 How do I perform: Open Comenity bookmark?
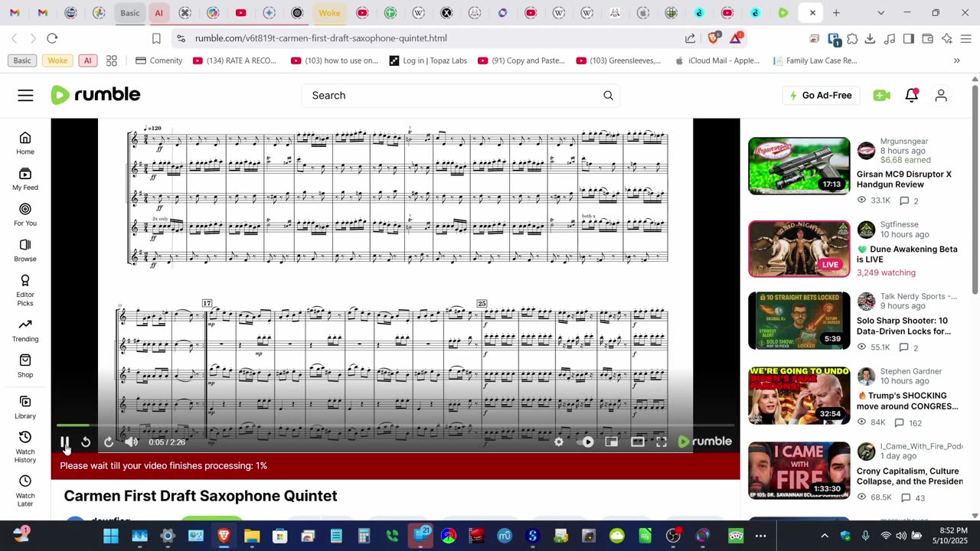point(158,60)
